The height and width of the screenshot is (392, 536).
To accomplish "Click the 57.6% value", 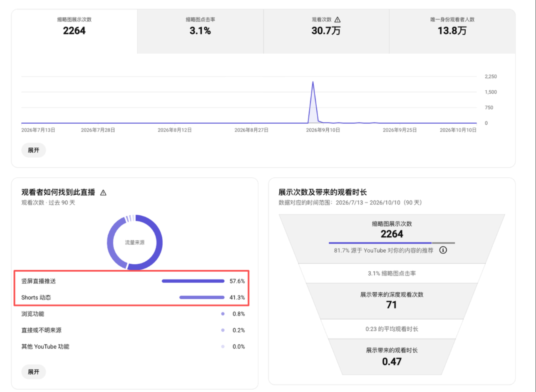I will [x=237, y=281].
